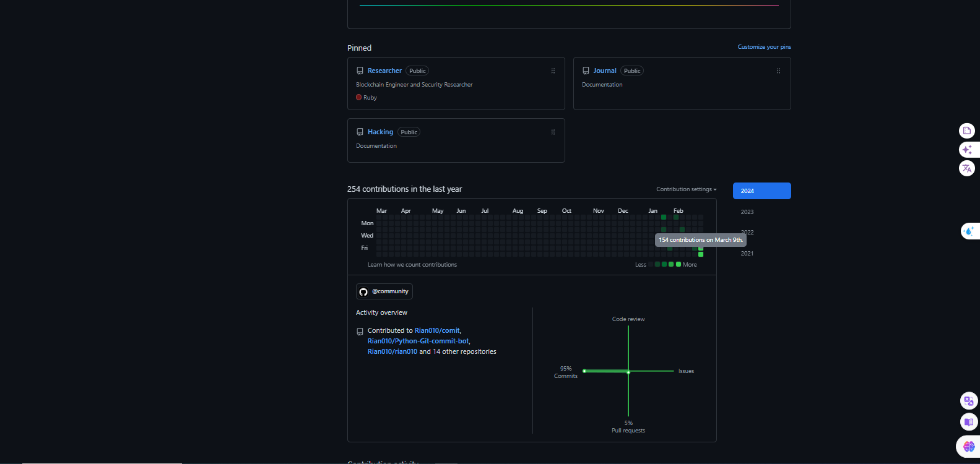The image size is (980, 464).
Task: Click the Issues chart label
Action: [x=686, y=371]
